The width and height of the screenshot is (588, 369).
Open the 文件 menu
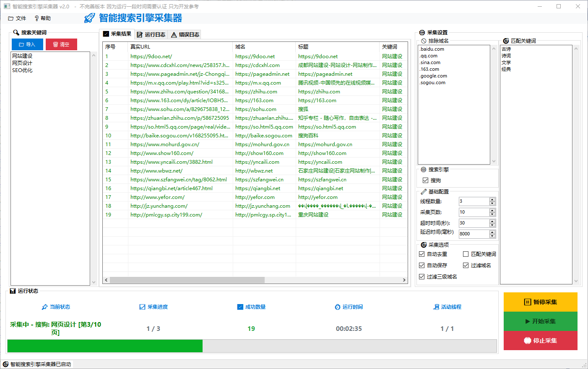[17, 18]
